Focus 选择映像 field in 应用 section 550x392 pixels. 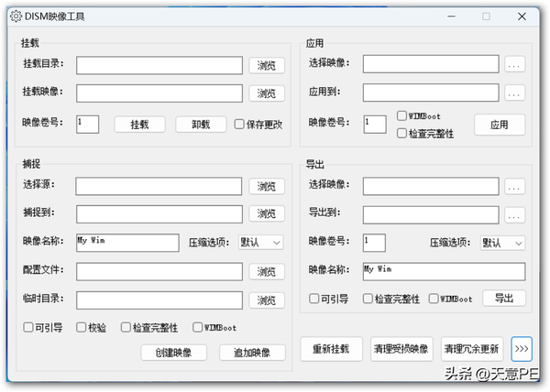431,64
